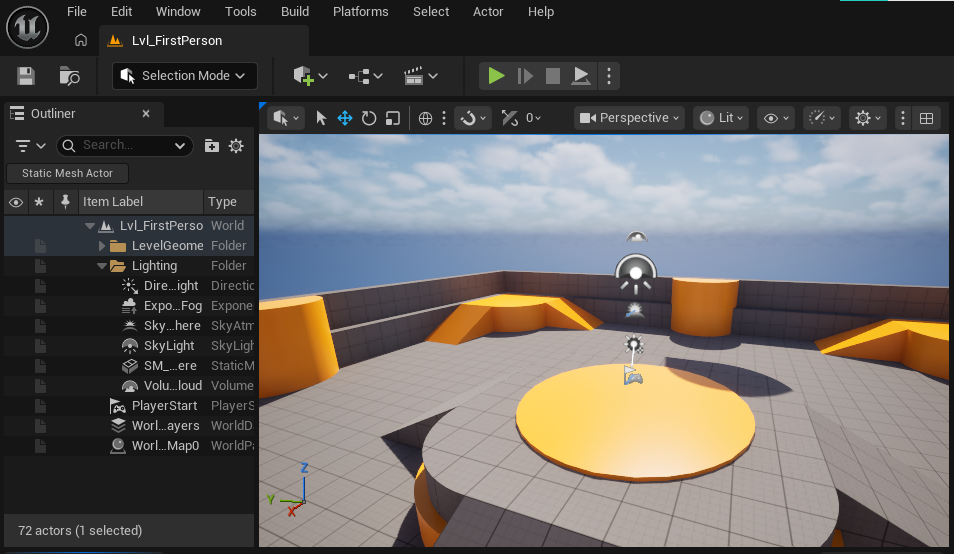The image size is (954, 554).
Task: Switch to the Lvl_FirstPerson tab
Action: coord(176,41)
